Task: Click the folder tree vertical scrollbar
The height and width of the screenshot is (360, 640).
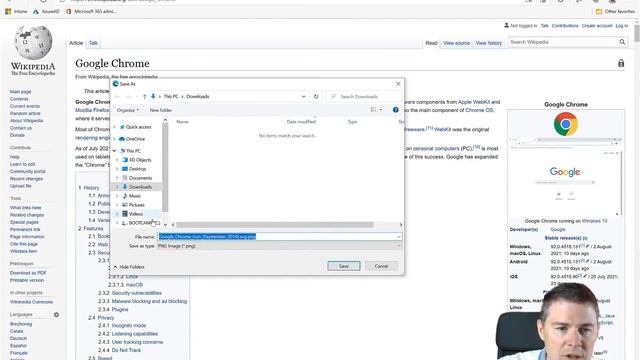Action: click(165, 167)
